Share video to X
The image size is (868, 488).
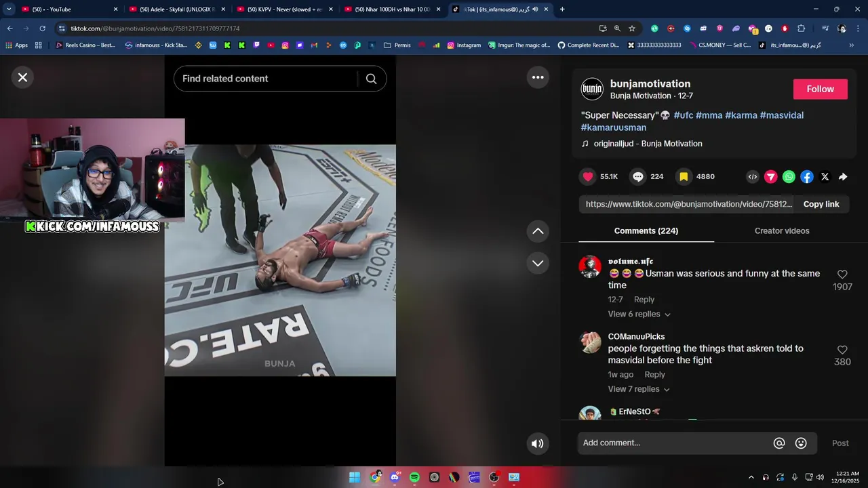point(825,177)
